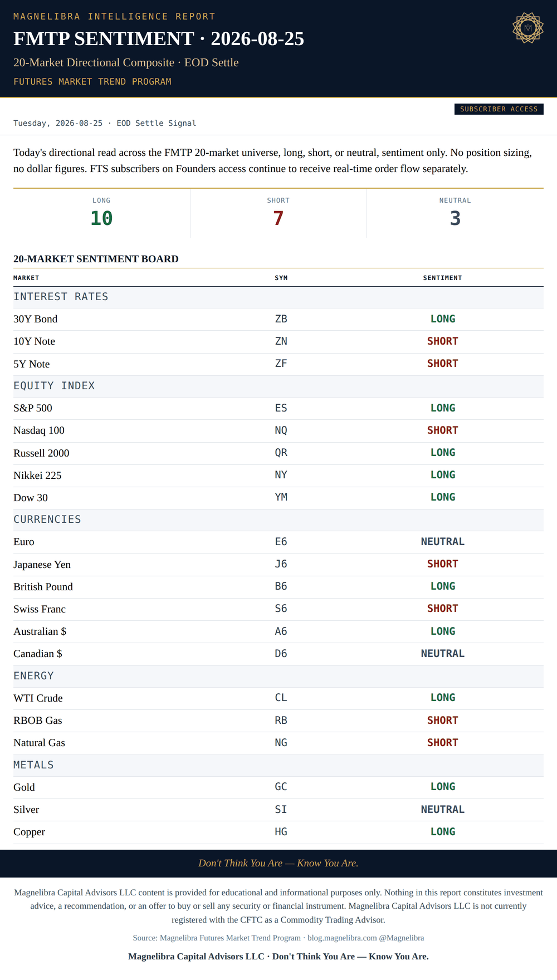
Task: Select the Metals section header
Action: coord(278,766)
